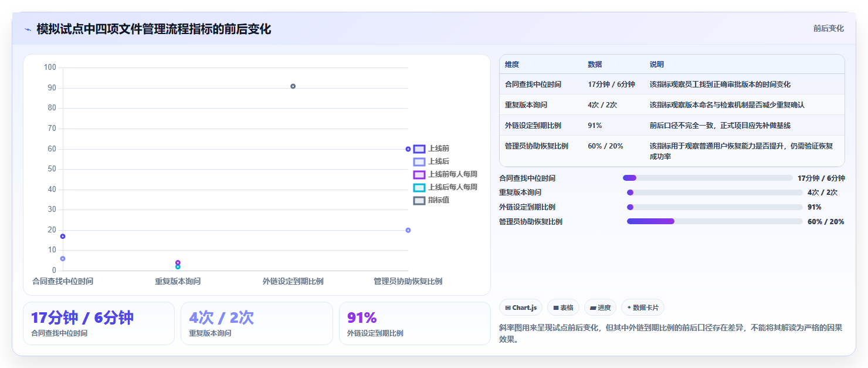Click the 维度 column header
Image resolution: width=868 pixels, height=368 pixels.
(512, 65)
